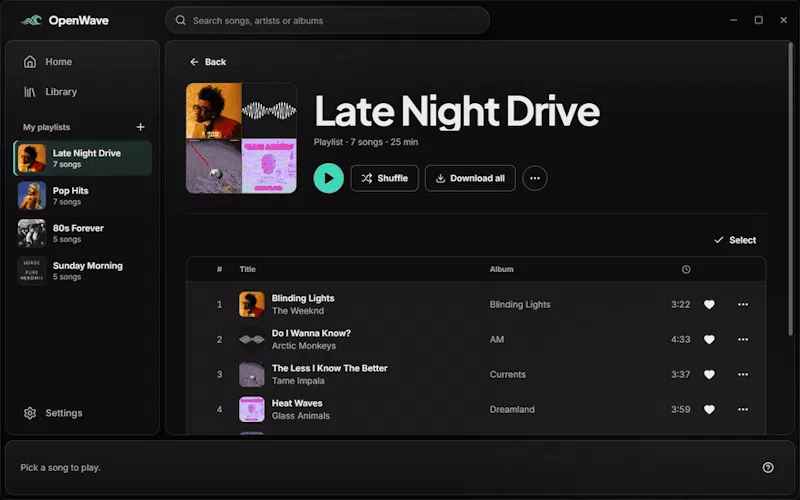The width and height of the screenshot is (800, 500).
Task: Unlike Blinding Lights via heart icon
Action: pos(709,305)
